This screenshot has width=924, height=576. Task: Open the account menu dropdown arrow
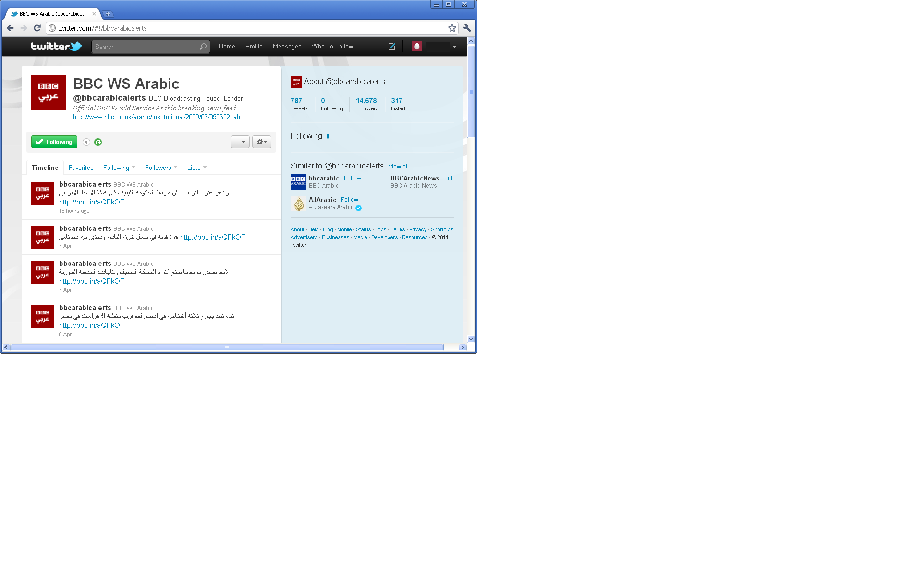[454, 47]
